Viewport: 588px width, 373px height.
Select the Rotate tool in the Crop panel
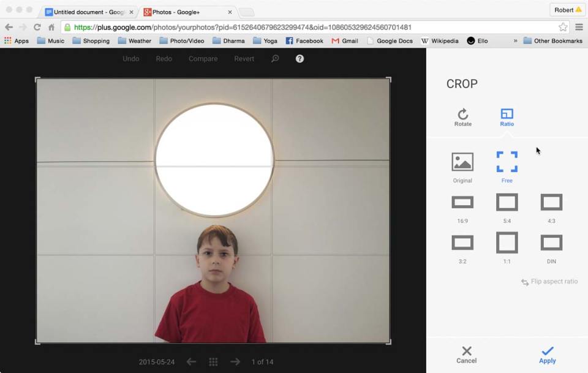tap(463, 116)
